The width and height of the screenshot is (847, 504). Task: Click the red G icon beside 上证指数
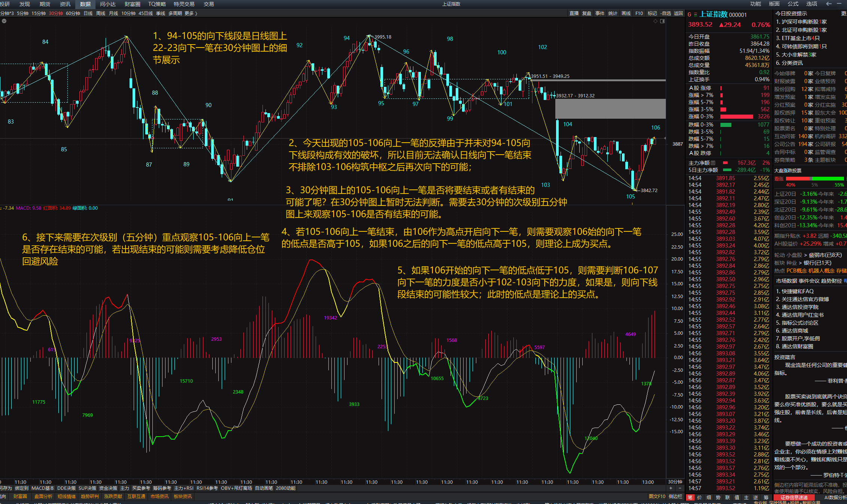(689, 15)
